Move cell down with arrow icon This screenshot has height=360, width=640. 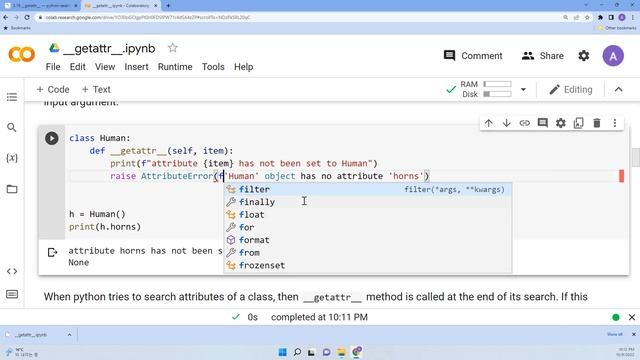click(507, 123)
